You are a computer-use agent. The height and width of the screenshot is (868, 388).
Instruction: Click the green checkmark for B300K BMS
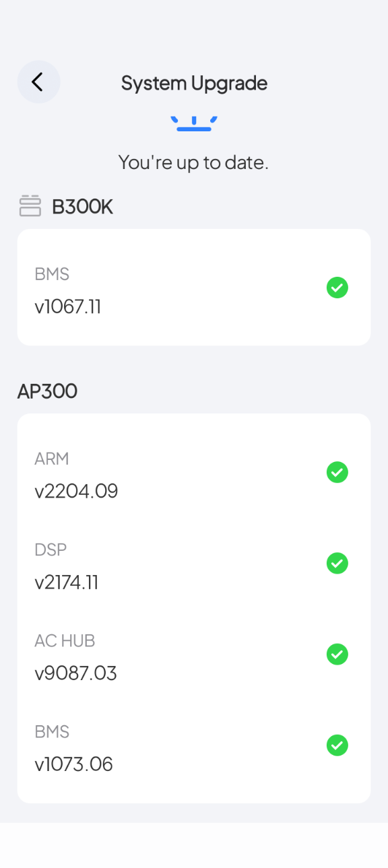(337, 288)
